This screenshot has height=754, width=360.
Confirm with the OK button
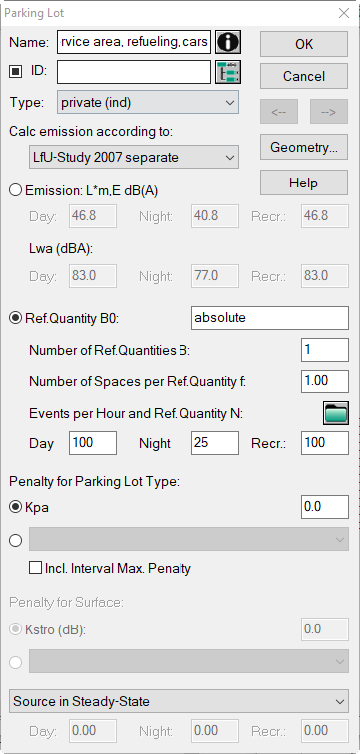[304, 44]
